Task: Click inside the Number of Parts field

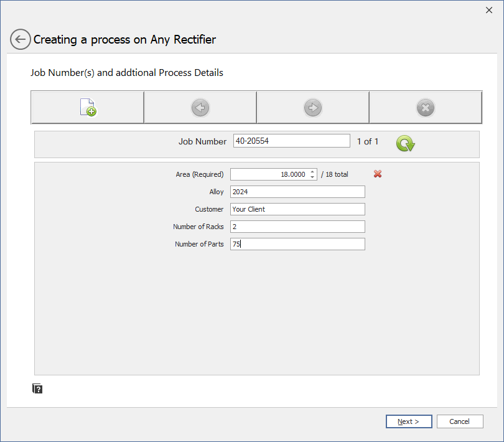Action: [x=297, y=244]
